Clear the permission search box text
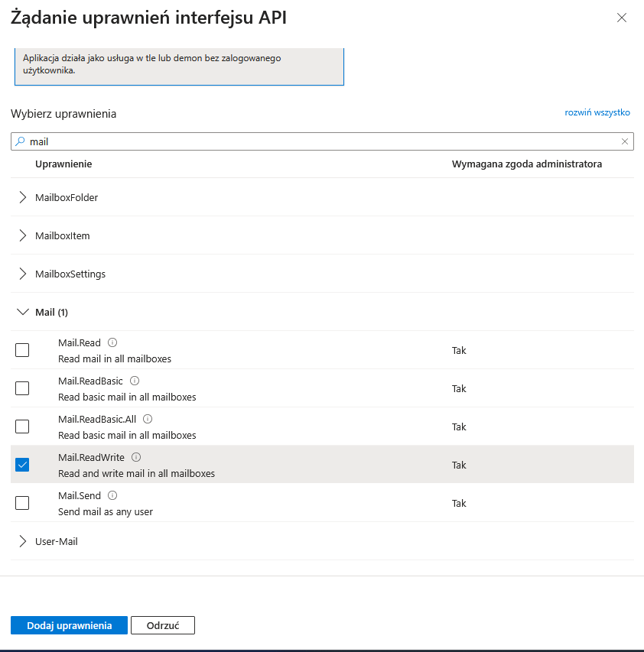The image size is (644, 652). [x=625, y=141]
